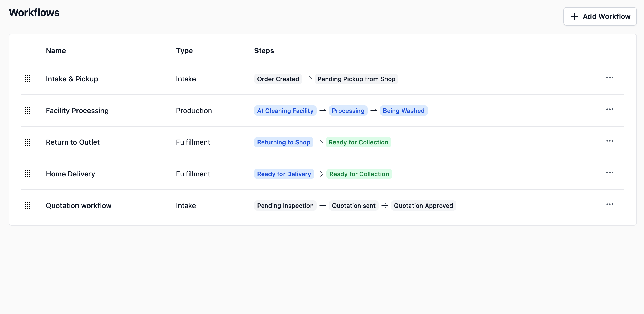Click the Ready for Collection chip in Return to Outlet
Viewport: 644px width, 314px height.
coord(358,142)
